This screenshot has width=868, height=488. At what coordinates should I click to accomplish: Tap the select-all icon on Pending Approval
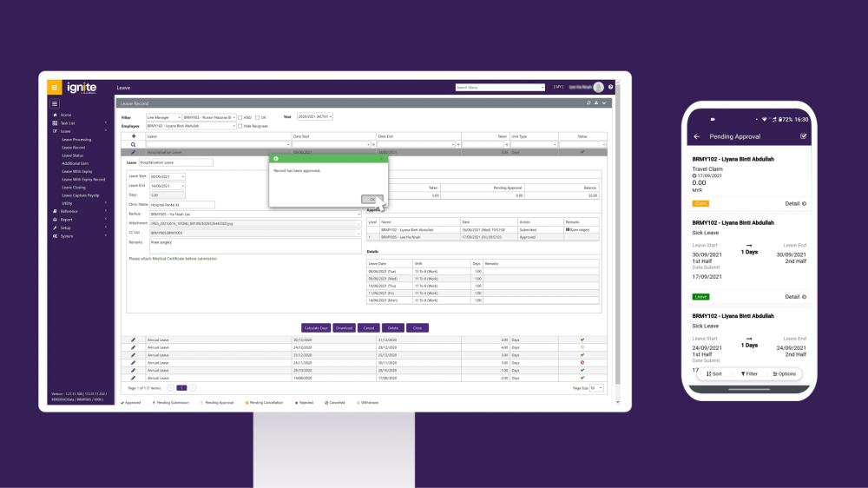click(x=803, y=136)
